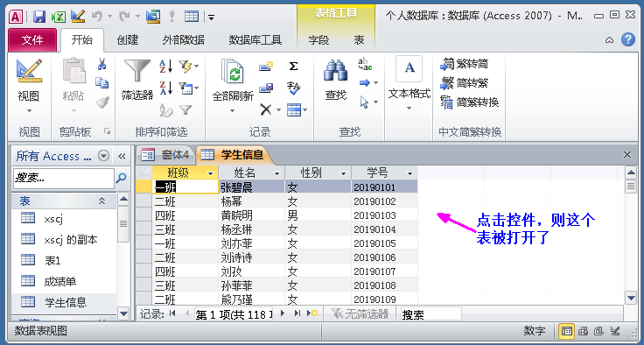This screenshot has width=644, height=345.
Task: Click the 无筛选器 no filter button
Action: (x=360, y=313)
